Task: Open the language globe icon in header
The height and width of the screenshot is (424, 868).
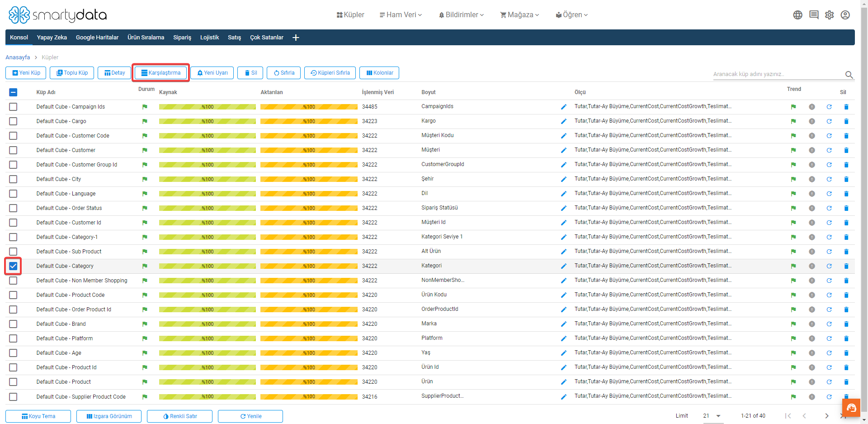Action: (797, 15)
